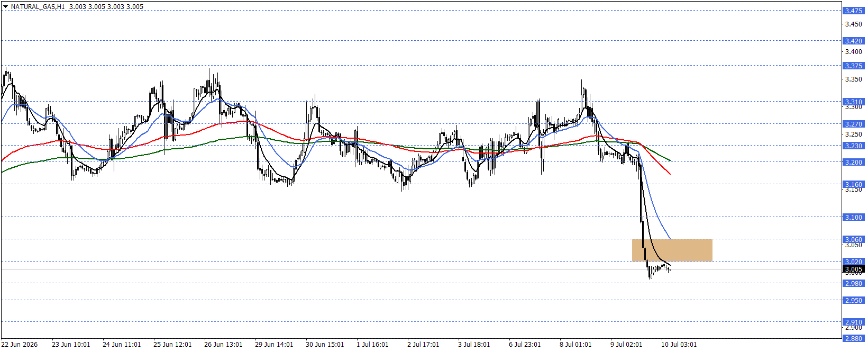
Task: Click the black 3.005 current price label
Action: 853,269
